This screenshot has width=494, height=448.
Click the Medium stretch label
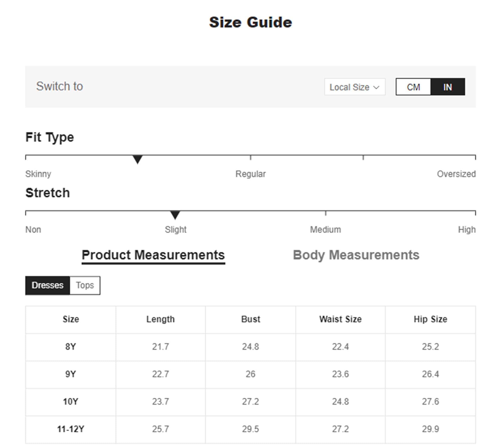point(325,230)
